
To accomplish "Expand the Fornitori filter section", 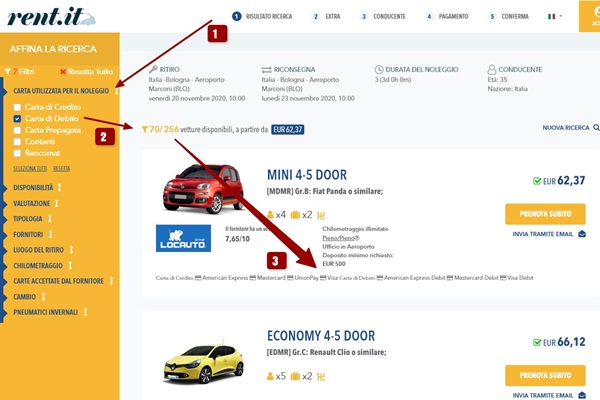I will click(x=32, y=234).
